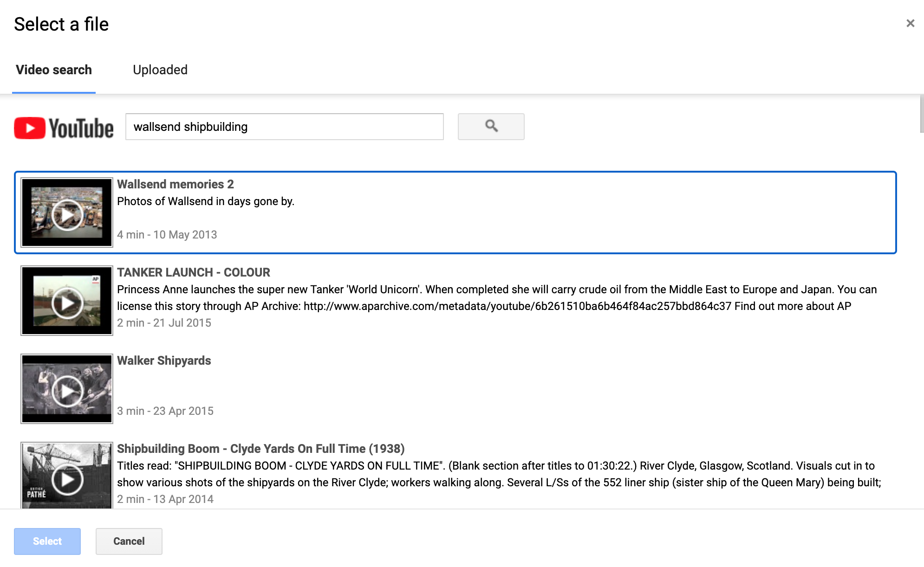Image resolution: width=924 pixels, height=567 pixels.
Task: Click '2 min - 21 Jul 2015' text
Action: click(164, 323)
